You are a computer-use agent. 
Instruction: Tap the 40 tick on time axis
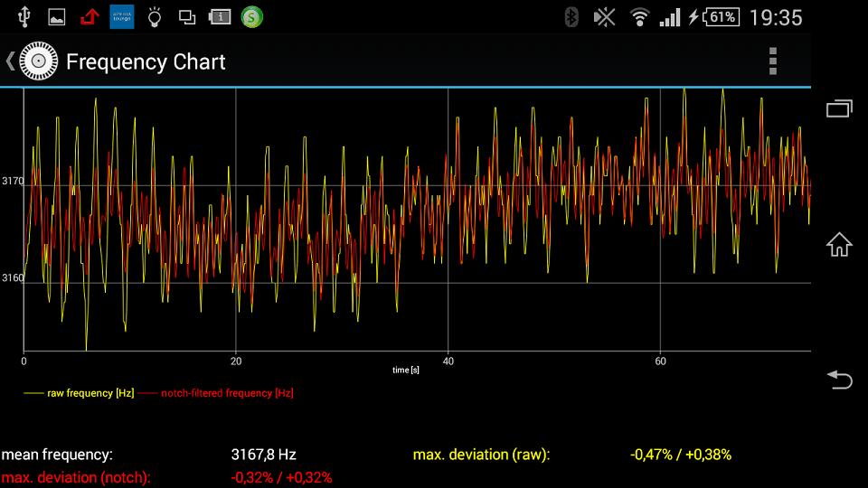(x=448, y=361)
